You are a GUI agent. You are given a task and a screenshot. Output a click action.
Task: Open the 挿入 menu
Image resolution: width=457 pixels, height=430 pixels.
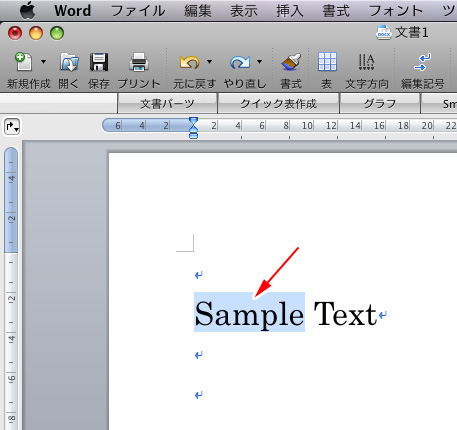point(290,11)
